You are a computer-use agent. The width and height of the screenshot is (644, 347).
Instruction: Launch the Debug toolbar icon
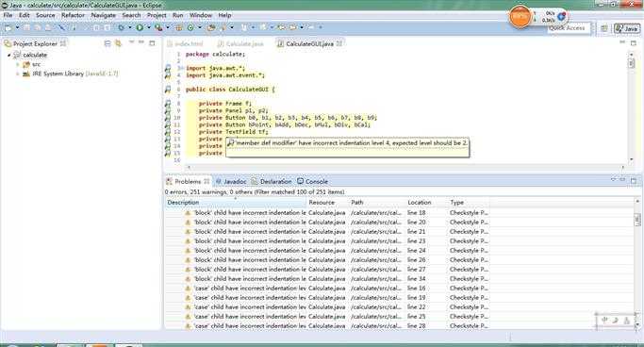tap(121, 27)
